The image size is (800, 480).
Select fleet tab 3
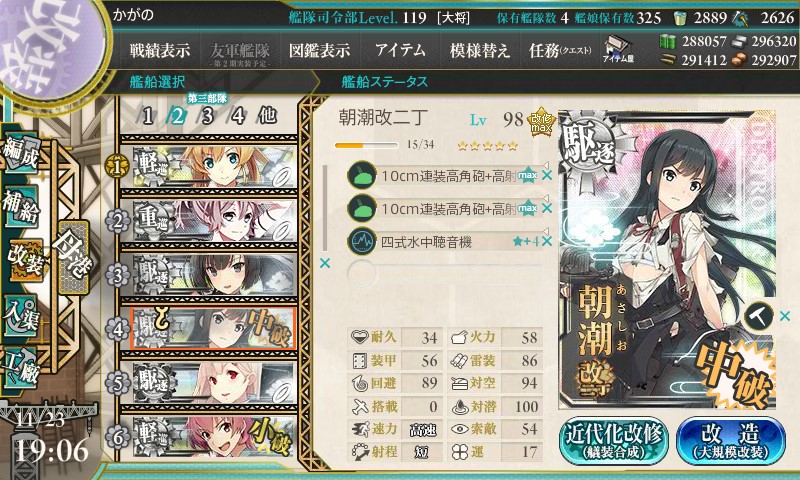[207, 116]
